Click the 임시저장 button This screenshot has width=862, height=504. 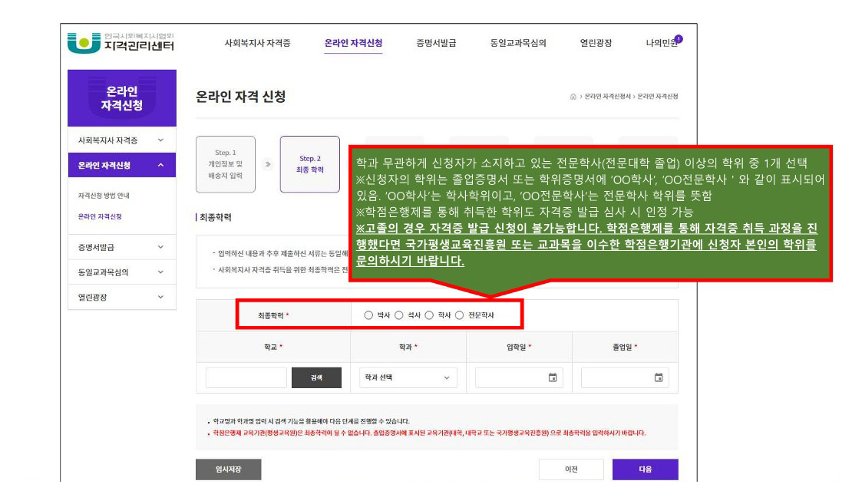click(228, 469)
